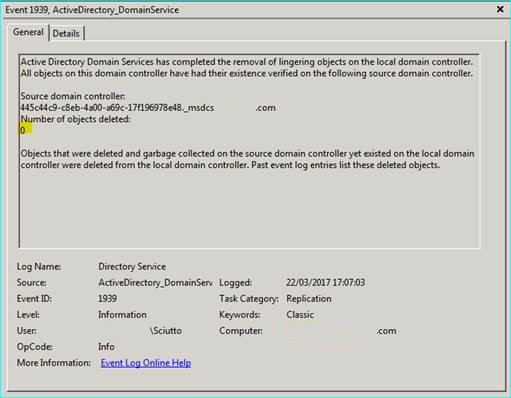Switch to the Details tab
The width and height of the screenshot is (511, 398).
coord(66,33)
